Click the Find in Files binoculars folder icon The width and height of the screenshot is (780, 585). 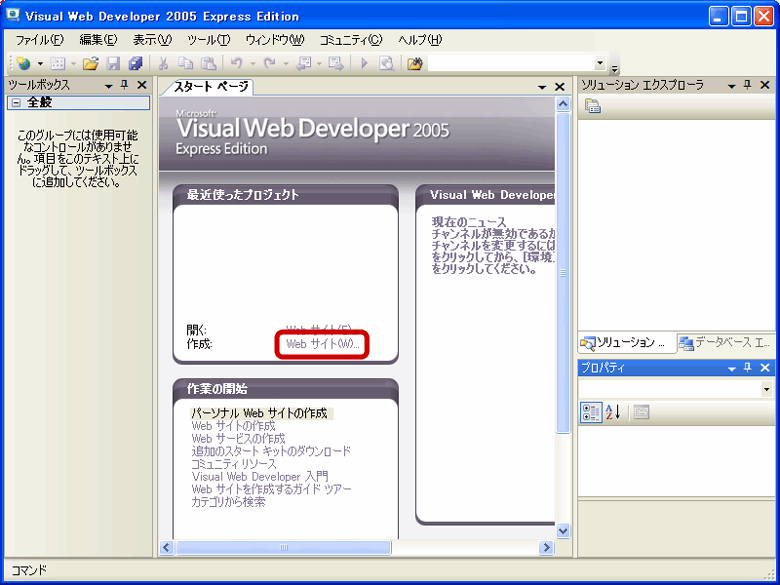[414, 64]
